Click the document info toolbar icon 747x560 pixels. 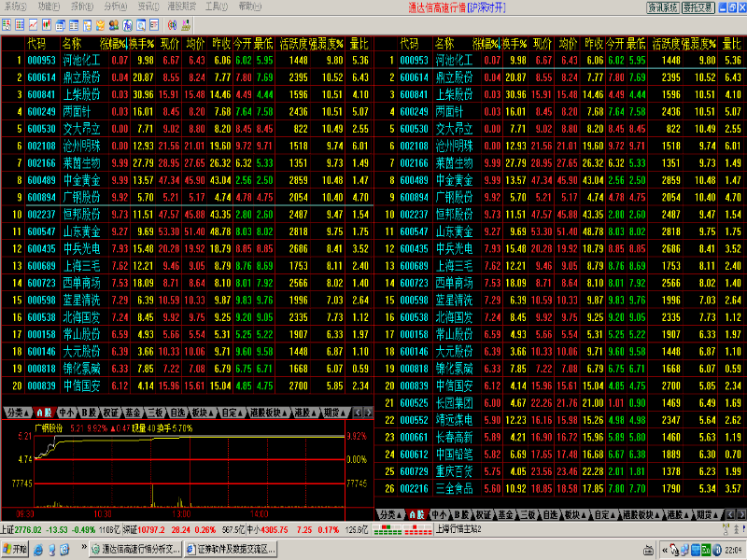[87, 25]
